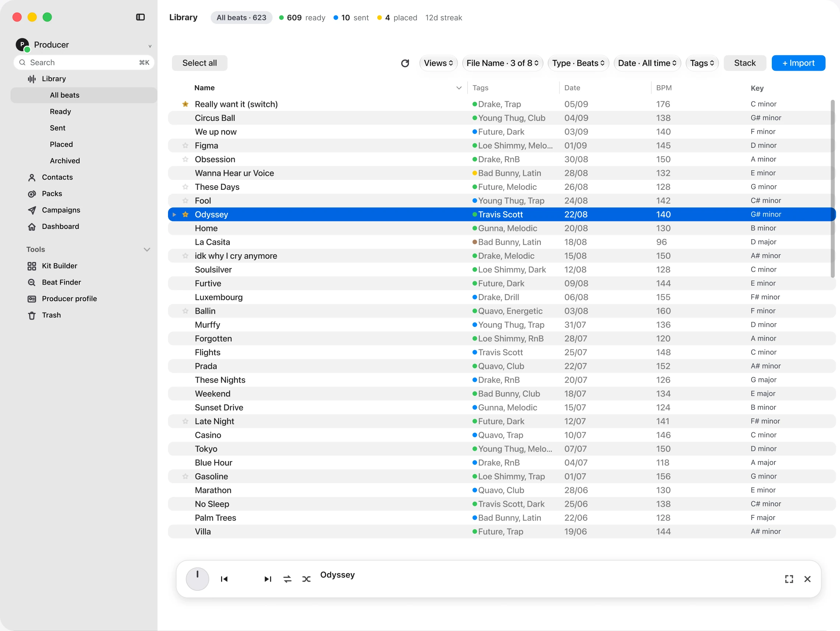Star the These Days beat
Viewport: 840px width, 631px height.
(185, 187)
